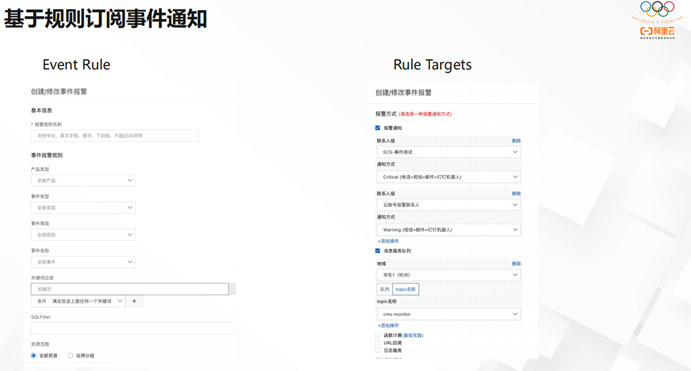
Task: Select the 全部资源 radio button
Action: tap(33, 356)
